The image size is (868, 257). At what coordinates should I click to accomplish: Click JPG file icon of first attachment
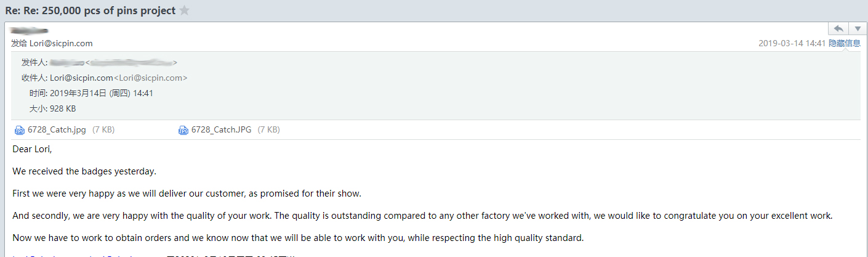[19, 130]
